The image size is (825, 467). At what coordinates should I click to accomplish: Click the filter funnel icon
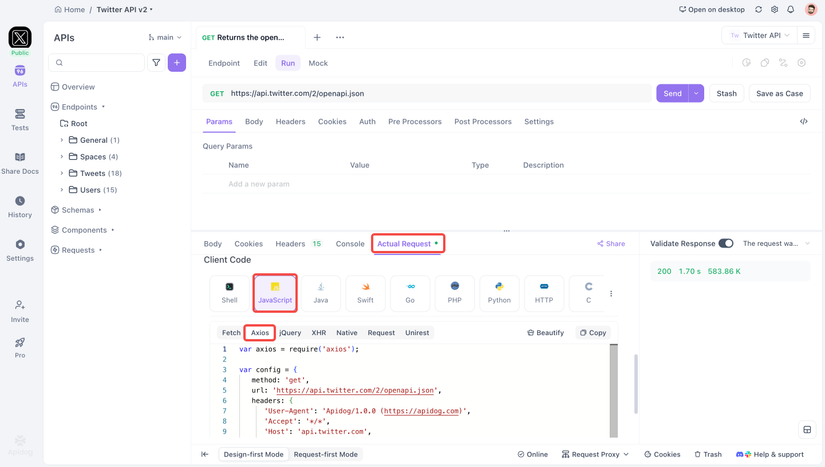click(156, 63)
